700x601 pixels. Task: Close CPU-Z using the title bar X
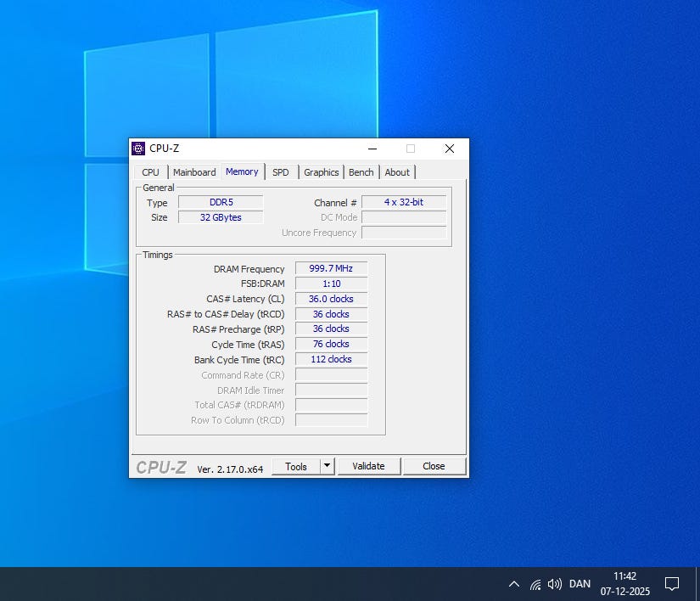(x=449, y=149)
